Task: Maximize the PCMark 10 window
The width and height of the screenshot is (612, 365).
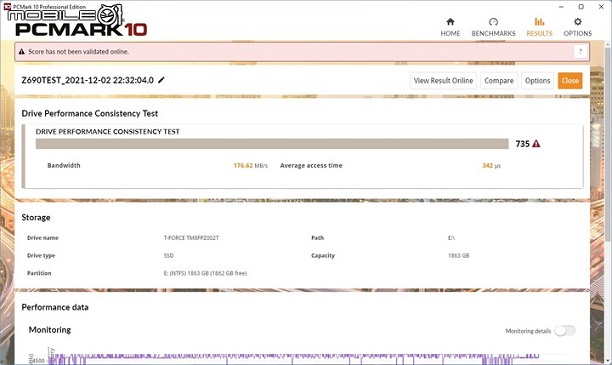Action: coord(581,7)
